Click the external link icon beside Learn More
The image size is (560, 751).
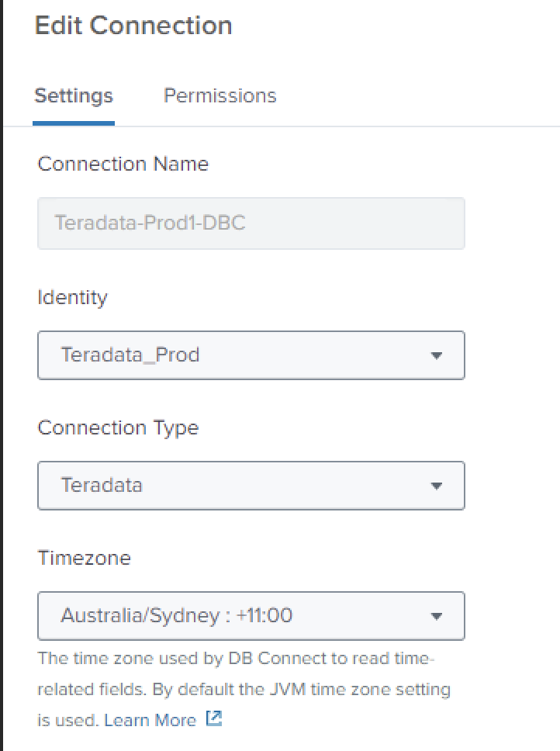point(214,719)
